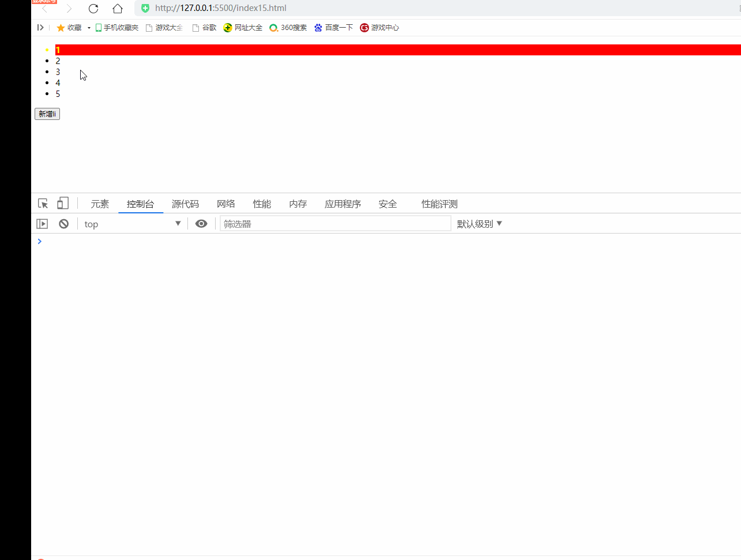Click the browser home icon

pos(118,8)
